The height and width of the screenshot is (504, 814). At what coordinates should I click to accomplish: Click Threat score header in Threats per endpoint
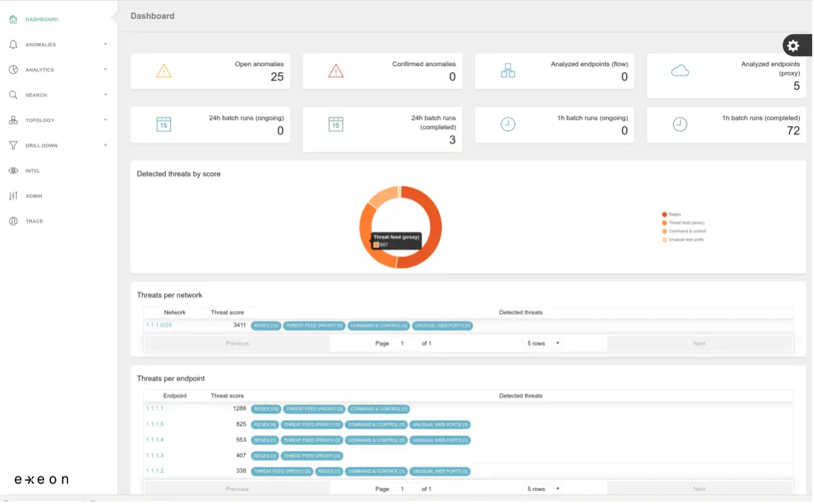pos(227,396)
